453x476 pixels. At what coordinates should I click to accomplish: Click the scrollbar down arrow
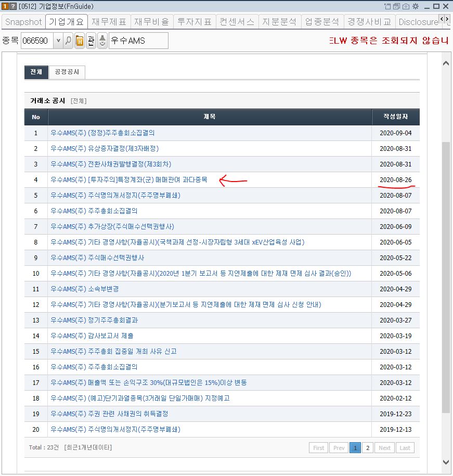pos(446,462)
